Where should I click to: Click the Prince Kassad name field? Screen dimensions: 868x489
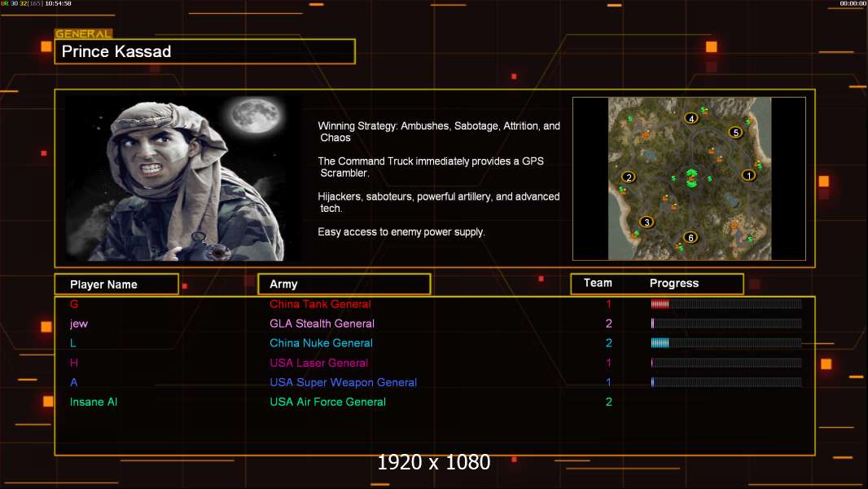tap(205, 52)
